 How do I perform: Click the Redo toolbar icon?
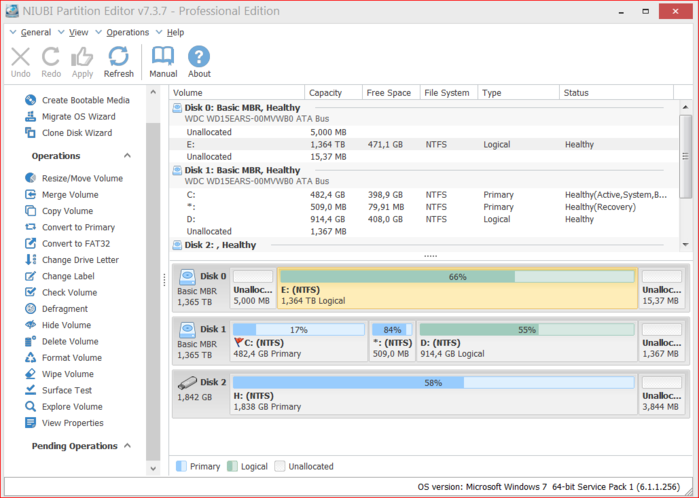point(51,57)
